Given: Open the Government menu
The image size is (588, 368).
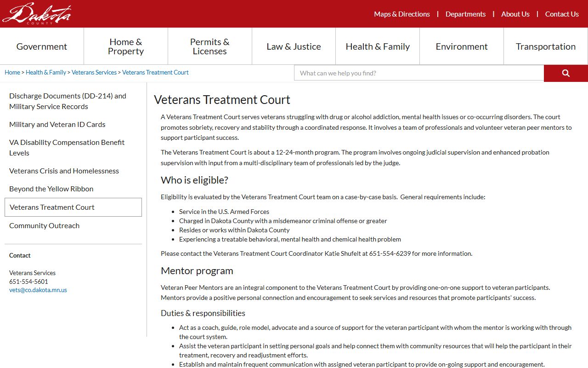Looking at the screenshot, I should click(x=42, y=46).
